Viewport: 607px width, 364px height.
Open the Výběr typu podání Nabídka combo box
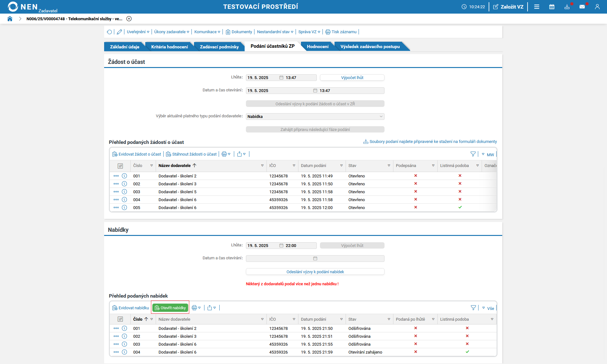(315, 116)
